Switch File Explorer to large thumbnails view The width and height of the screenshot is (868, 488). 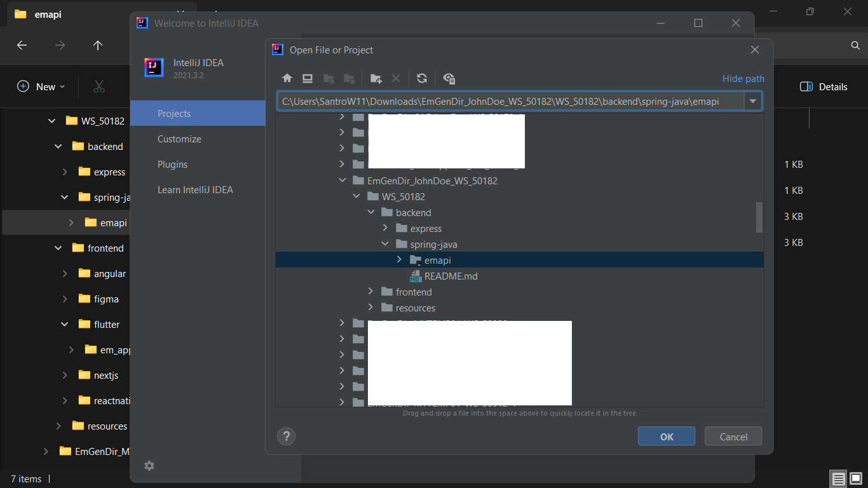[x=856, y=478]
